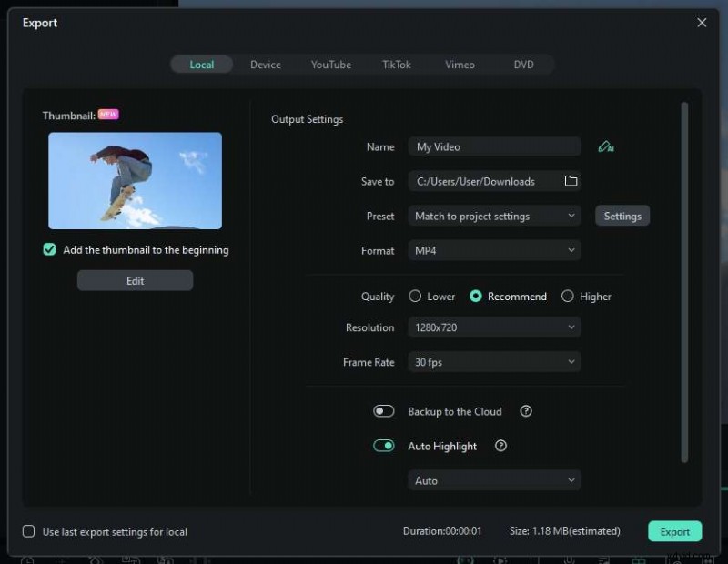Switch to the YouTube export tab
Image resolution: width=728 pixels, height=564 pixels.
330,65
